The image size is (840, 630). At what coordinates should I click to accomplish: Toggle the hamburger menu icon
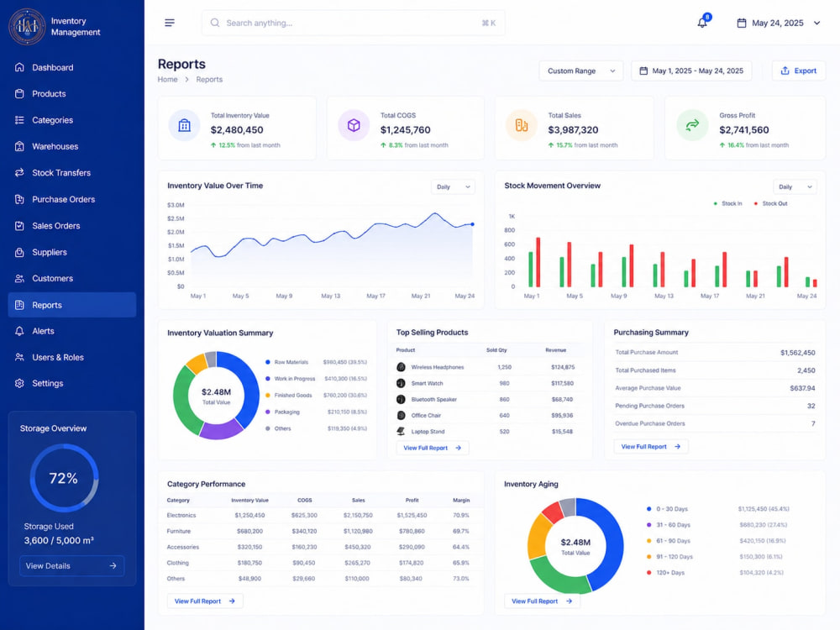click(x=170, y=23)
